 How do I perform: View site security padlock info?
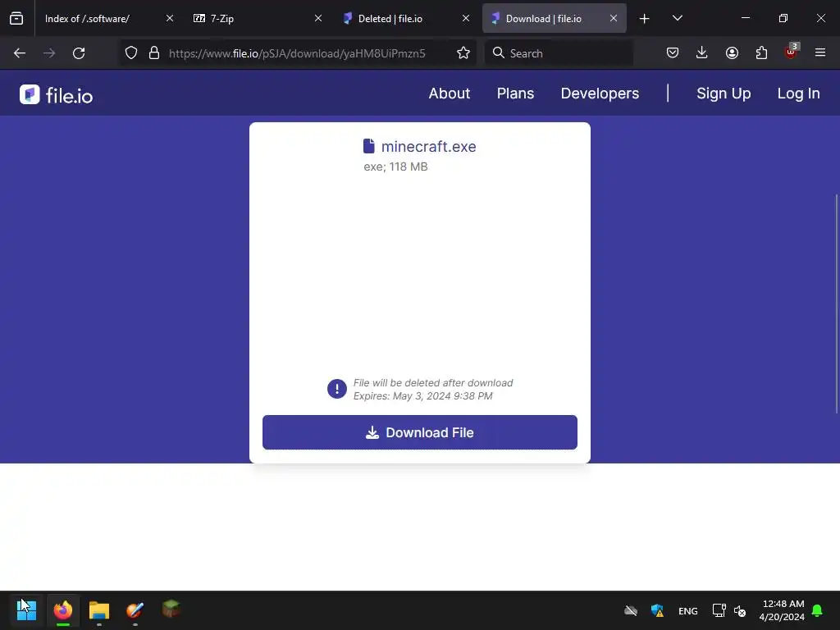point(154,53)
